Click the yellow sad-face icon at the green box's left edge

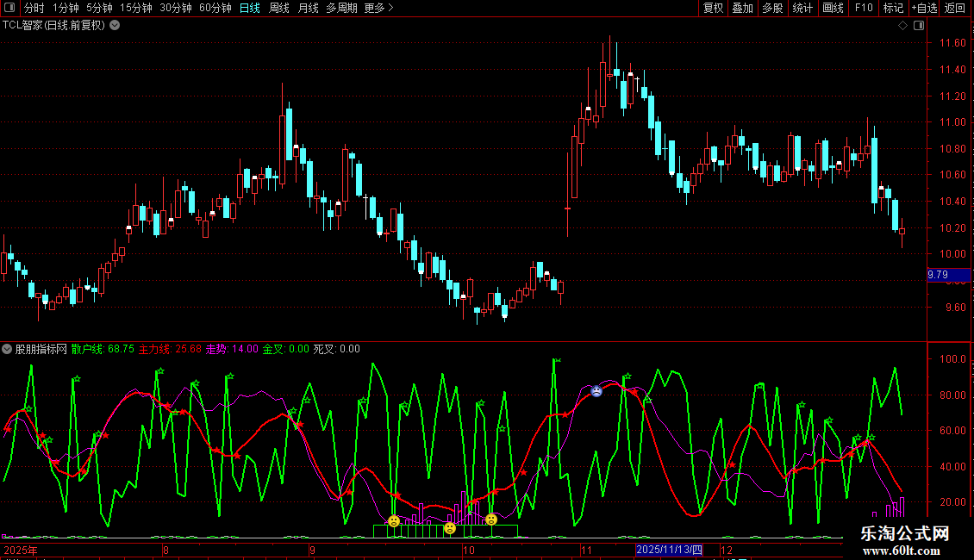point(394,521)
